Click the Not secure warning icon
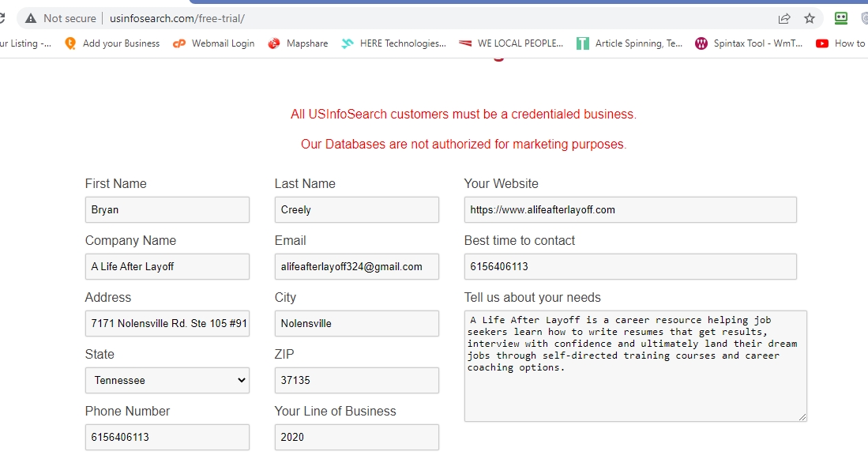This screenshot has width=868, height=459. (x=32, y=18)
